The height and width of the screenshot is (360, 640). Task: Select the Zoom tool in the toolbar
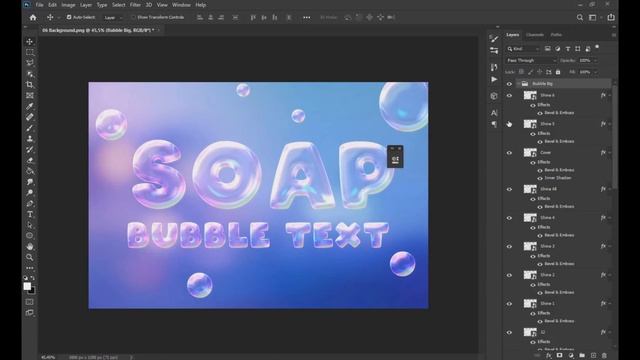[30, 257]
